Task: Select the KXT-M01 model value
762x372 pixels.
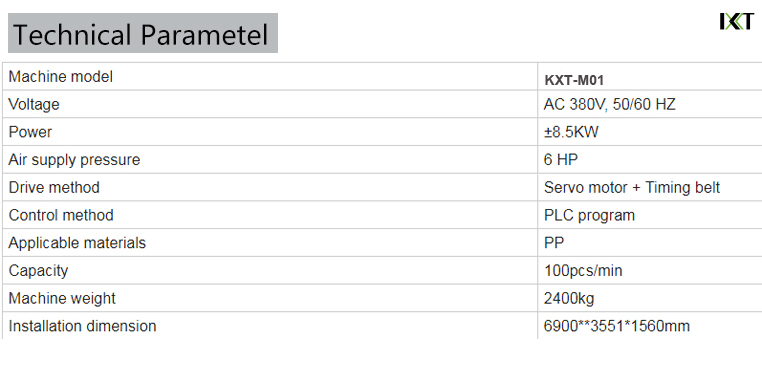Action: [574, 80]
